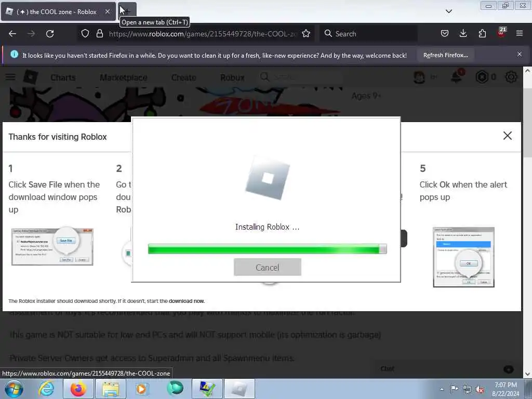Click the green globe taskbar app icon
The image size is (532, 399).
[x=175, y=389]
